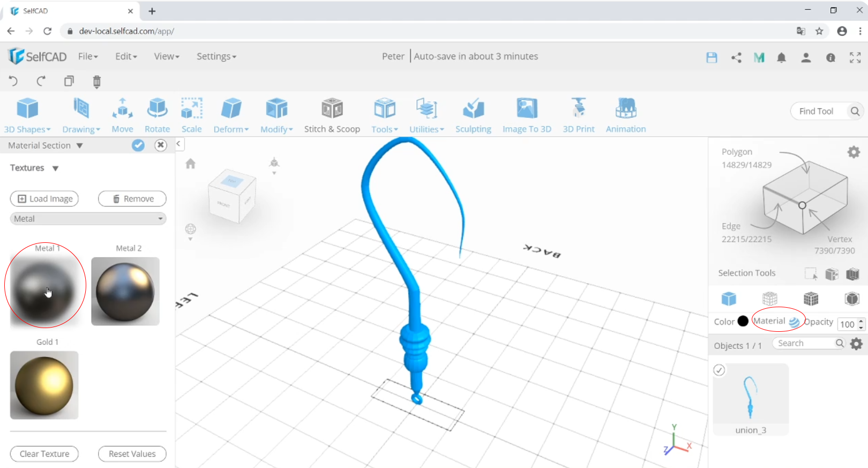The image size is (868, 468).
Task: Click the Delete trash icon
Action: click(96, 81)
